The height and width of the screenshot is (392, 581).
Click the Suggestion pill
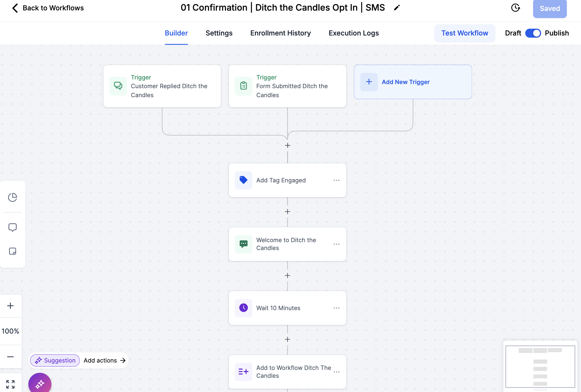(55, 360)
